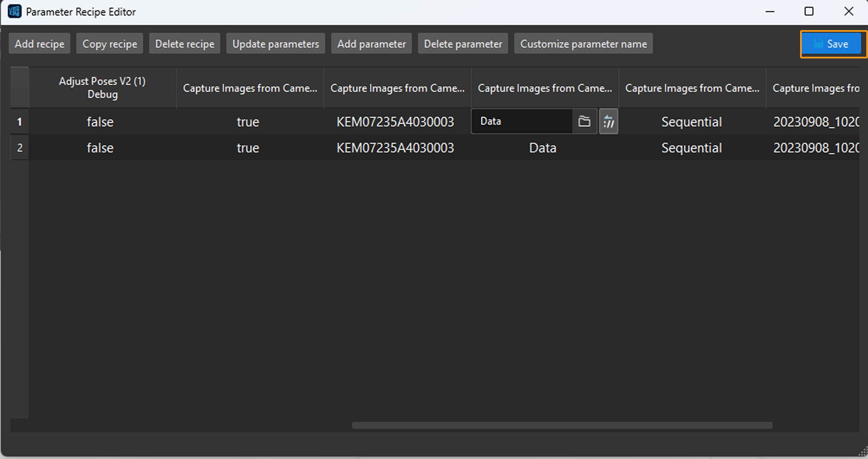The height and width of the screenshot is (459, 868).
Task: Click the Add recipe button
Action: 39,44
